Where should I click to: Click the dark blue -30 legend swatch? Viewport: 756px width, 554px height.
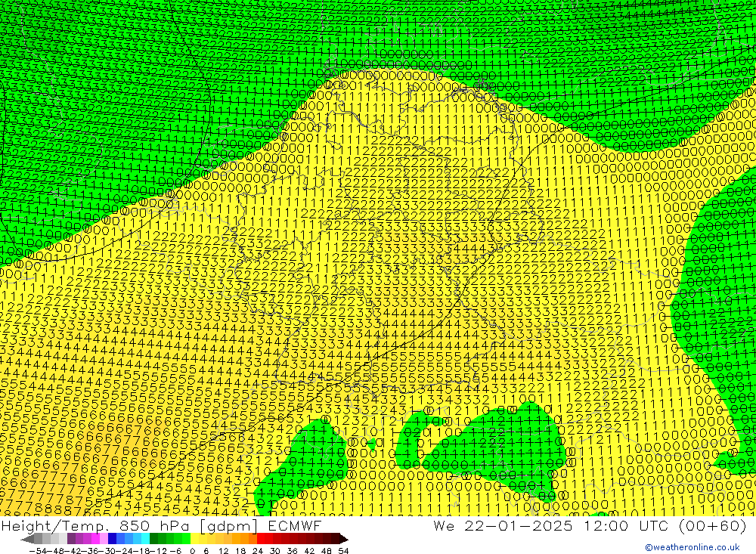[x=113, y=539]
